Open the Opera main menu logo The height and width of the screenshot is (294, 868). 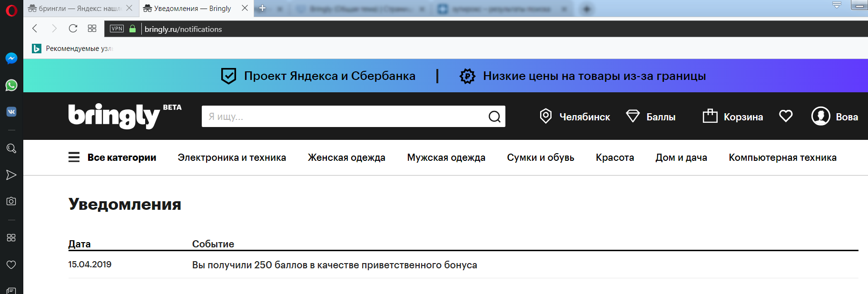point(11,10)
